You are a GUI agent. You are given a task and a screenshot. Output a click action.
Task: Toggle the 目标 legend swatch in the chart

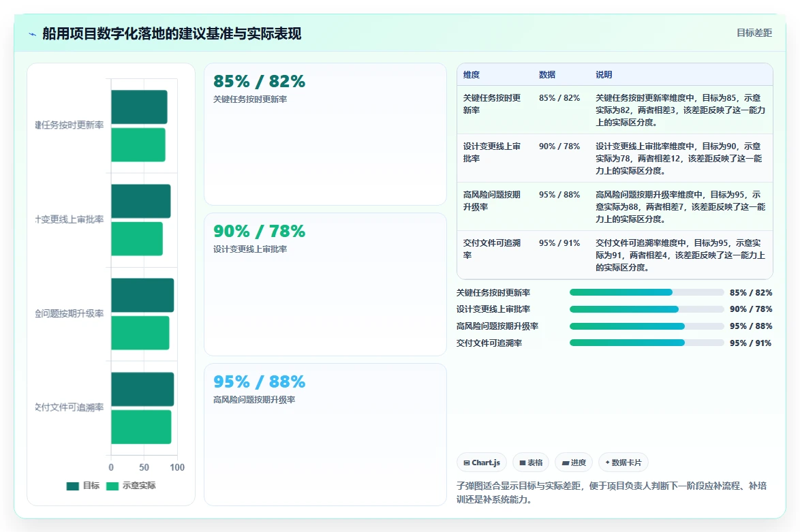(72, 486)
